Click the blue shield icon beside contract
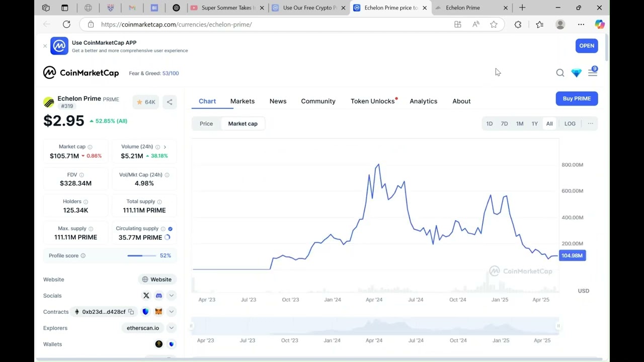Image resolution: width=644 pixels, height=362 pixels. [x=145, y=312]
